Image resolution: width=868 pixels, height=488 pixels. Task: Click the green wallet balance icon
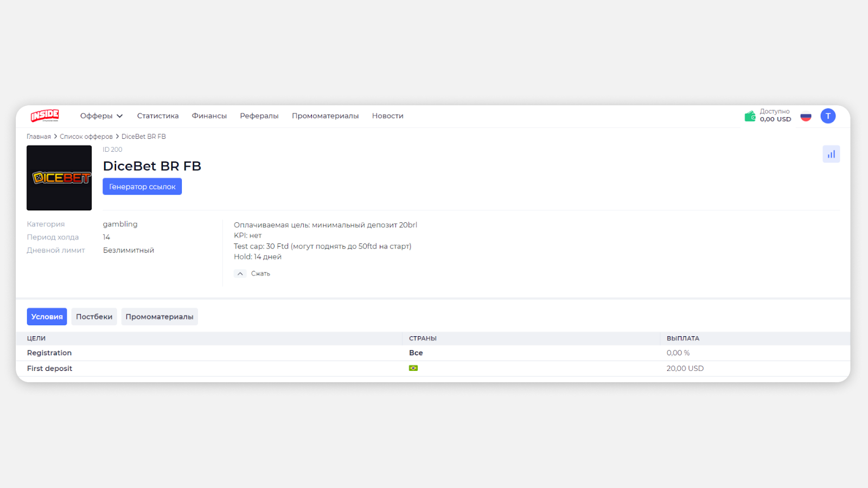[750, 116]
